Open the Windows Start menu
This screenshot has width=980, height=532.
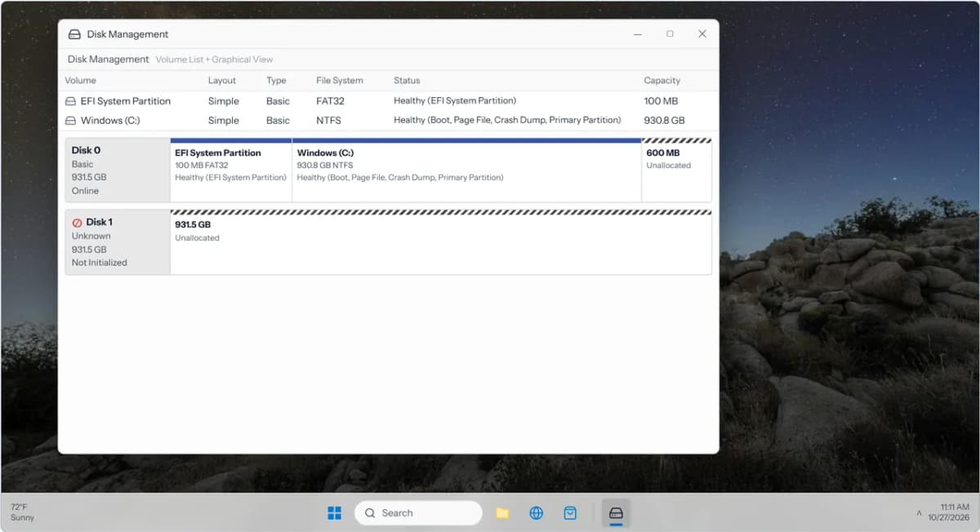click(x=334, y=512)
